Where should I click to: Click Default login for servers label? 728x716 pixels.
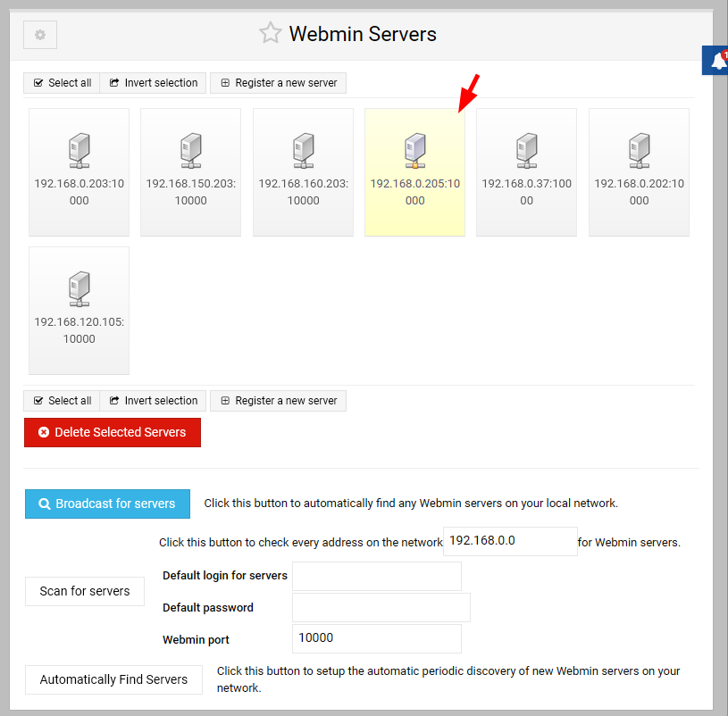(225, 576)
